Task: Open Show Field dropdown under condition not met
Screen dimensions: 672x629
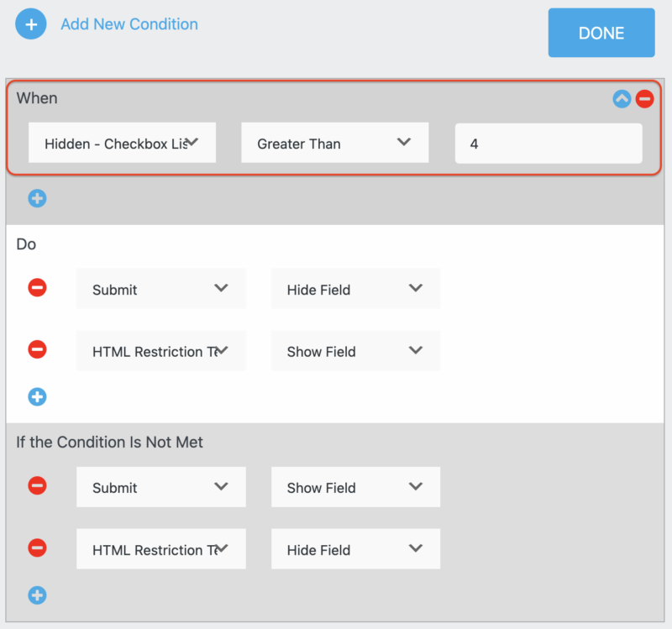Action: [355, 487]
